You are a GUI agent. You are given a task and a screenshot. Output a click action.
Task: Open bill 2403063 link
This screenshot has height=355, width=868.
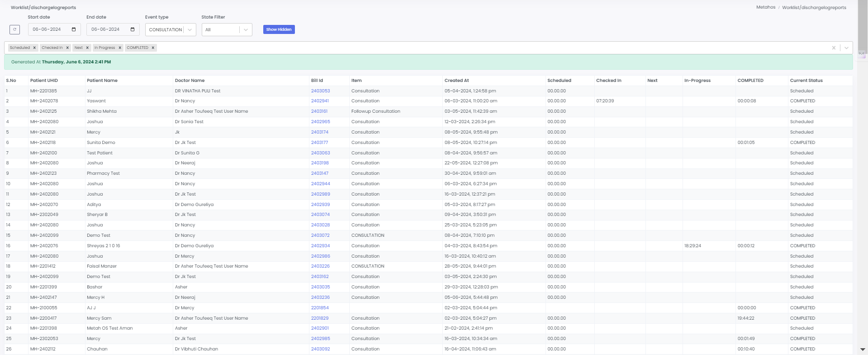click(320, 153)
